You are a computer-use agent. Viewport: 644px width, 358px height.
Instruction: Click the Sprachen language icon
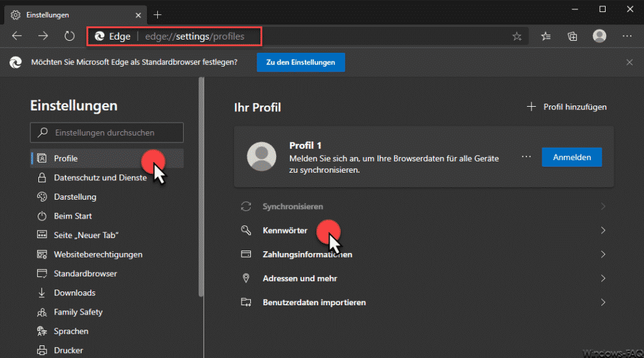(42, 332)
